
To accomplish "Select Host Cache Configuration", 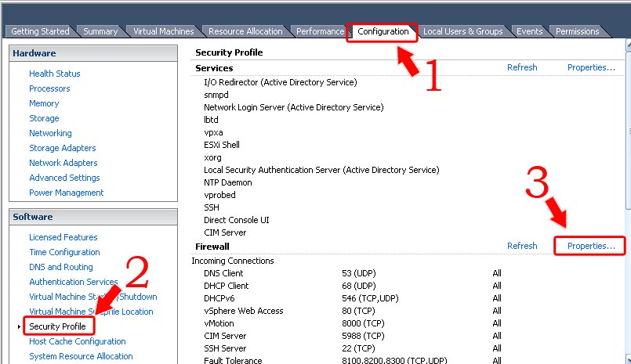I will coord(78,341).
